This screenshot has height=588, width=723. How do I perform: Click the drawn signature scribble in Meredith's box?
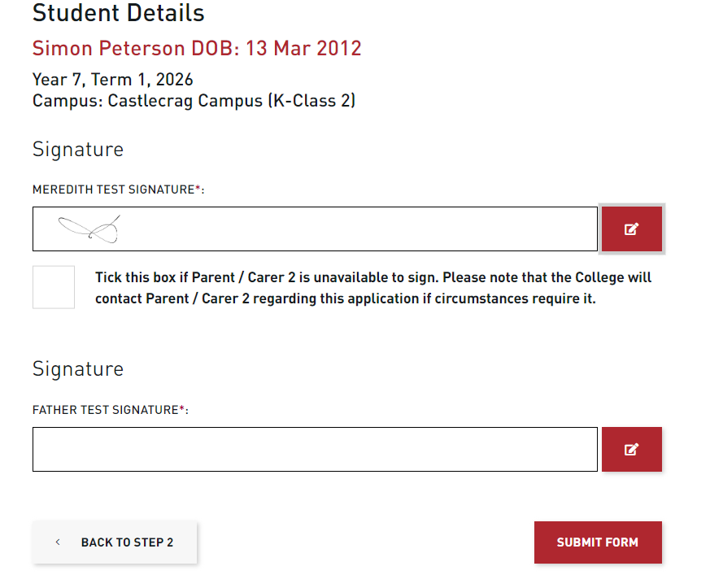[90, 229]
